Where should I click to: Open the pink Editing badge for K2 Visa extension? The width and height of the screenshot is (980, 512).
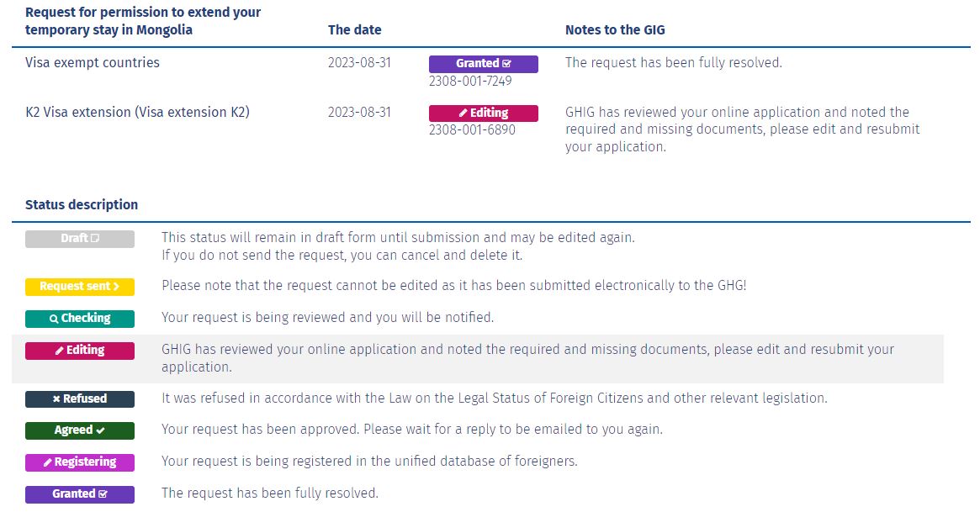[483, 113]
